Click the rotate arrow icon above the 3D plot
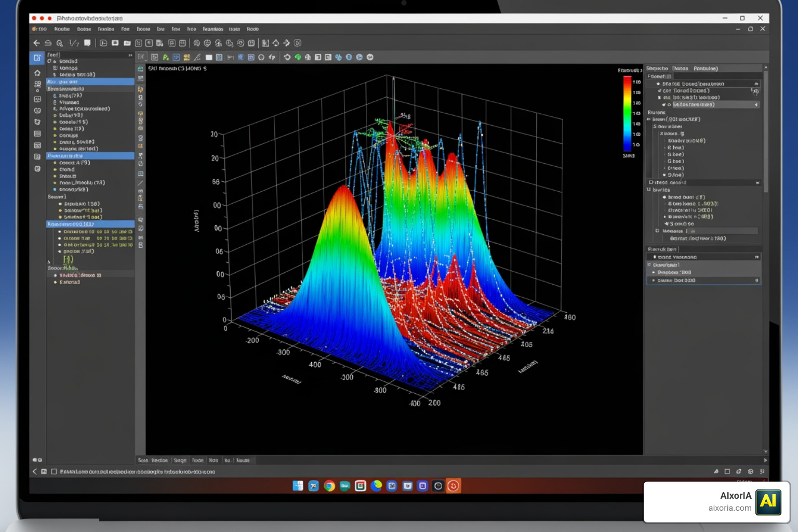The height and width of the screenshot is (532, 798). pos(287,57)
